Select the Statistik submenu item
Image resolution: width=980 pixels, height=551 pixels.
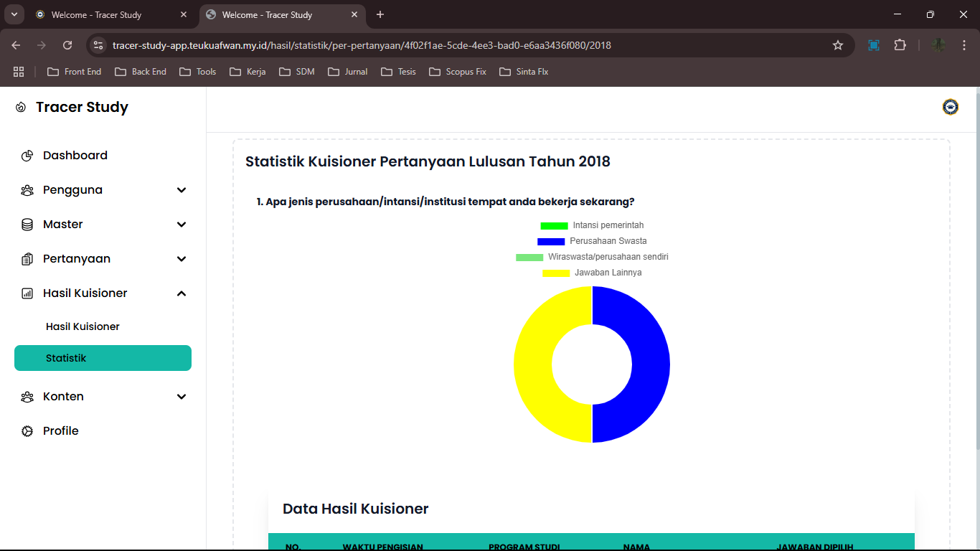[x=103, y=358]
